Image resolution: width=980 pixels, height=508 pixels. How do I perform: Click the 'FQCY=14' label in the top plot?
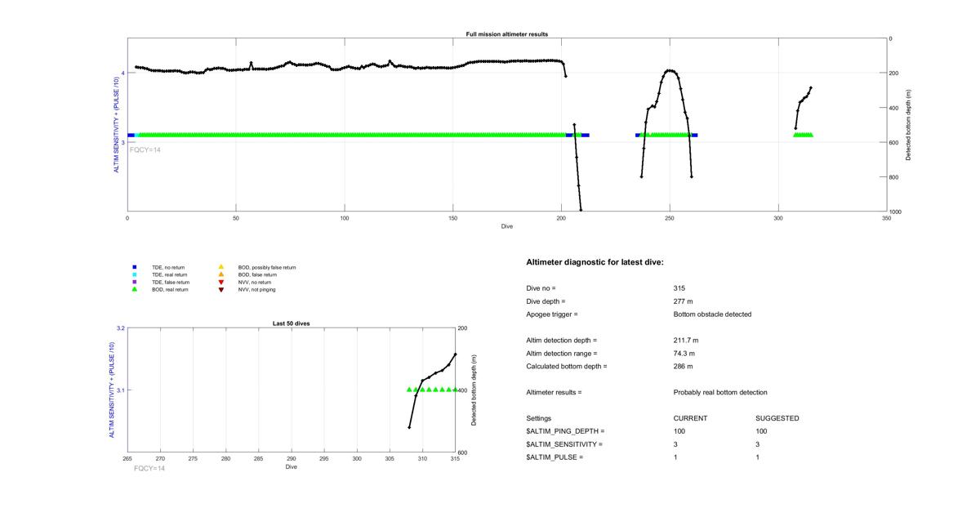coord(145,150)
